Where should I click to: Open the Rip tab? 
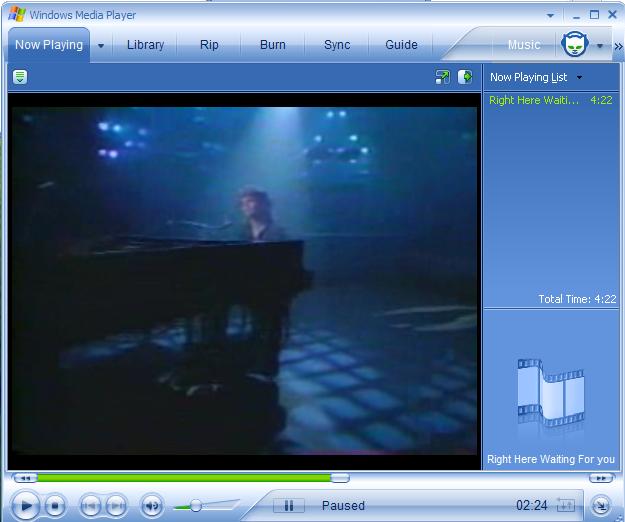point(209,45)
